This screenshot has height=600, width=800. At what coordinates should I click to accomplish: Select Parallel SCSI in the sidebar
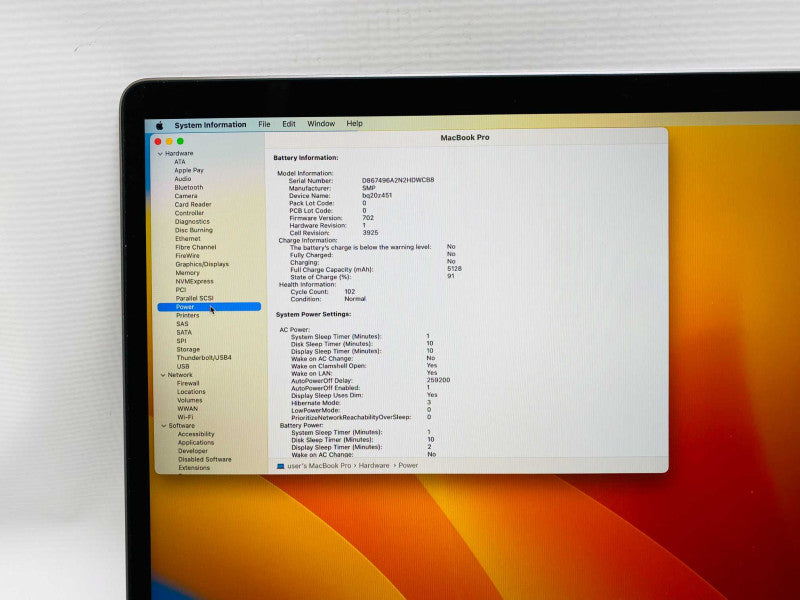coord(194,298)
